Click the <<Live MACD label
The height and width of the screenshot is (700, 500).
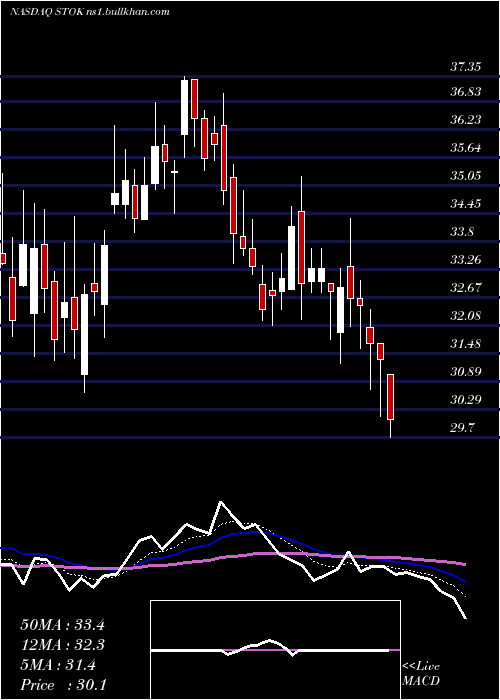[x=421, y=673]
